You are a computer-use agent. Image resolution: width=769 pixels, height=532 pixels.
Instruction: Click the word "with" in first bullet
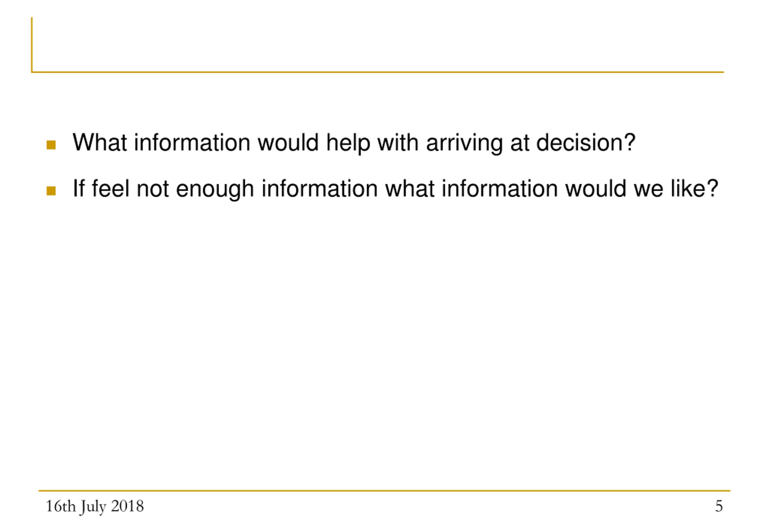point(398,142)
